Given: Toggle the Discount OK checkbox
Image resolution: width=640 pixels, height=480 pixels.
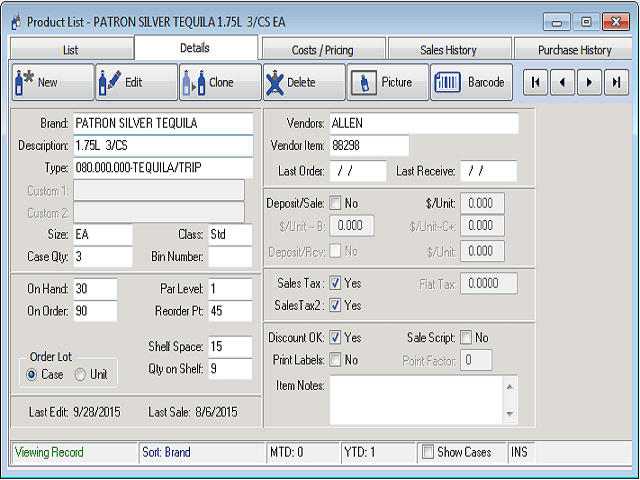Looking at the screenshot, I should [336, 338].
